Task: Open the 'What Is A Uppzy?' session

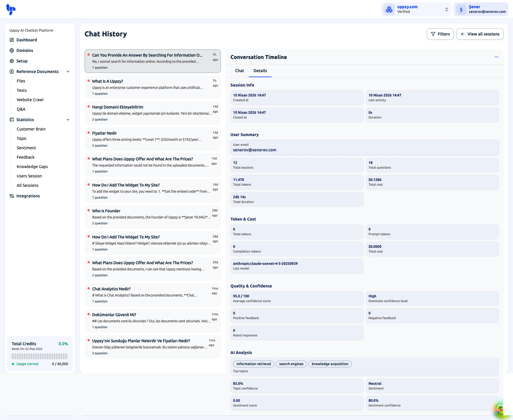Action: (x=153, y=87)
